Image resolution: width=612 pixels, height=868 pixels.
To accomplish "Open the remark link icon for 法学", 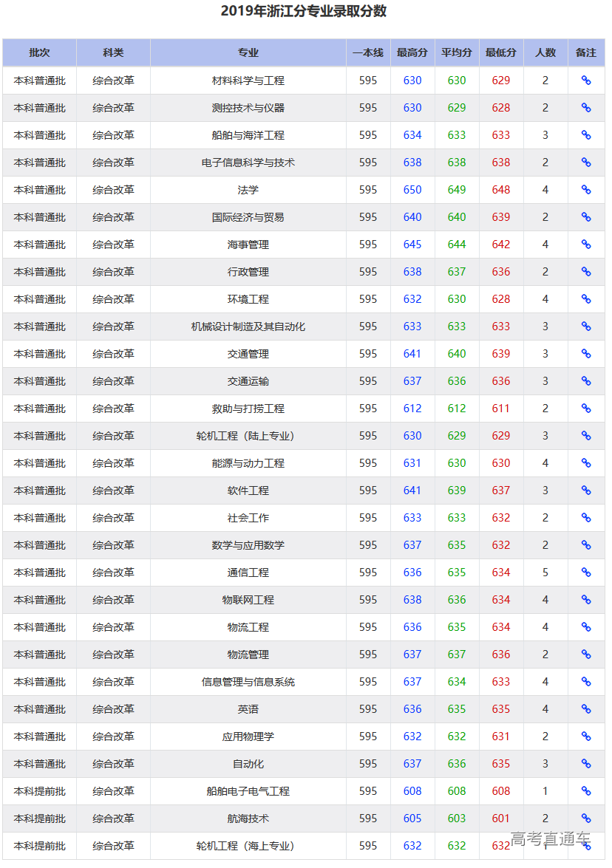I will pyautogui.click(x=585, y=189).
